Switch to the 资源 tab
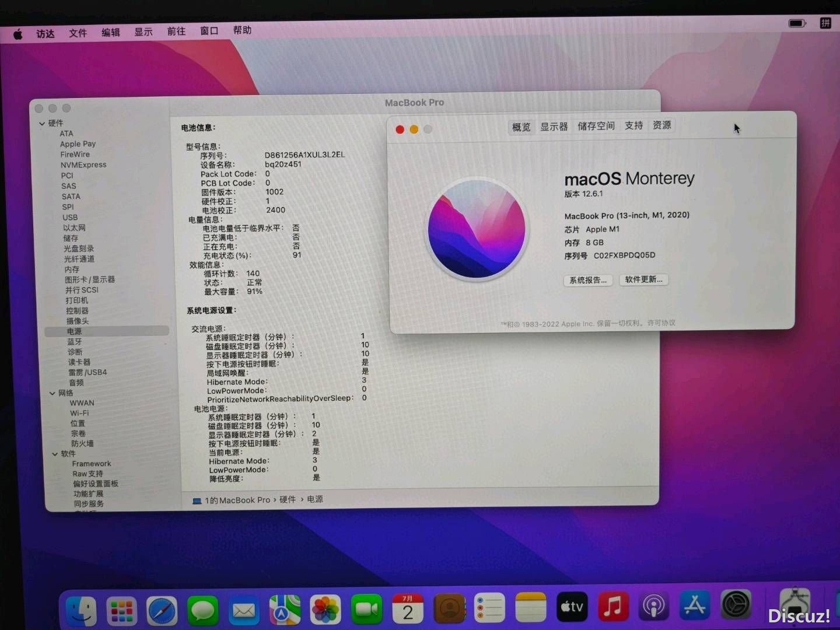Screen dimensions: 840x630 point(661,125)
